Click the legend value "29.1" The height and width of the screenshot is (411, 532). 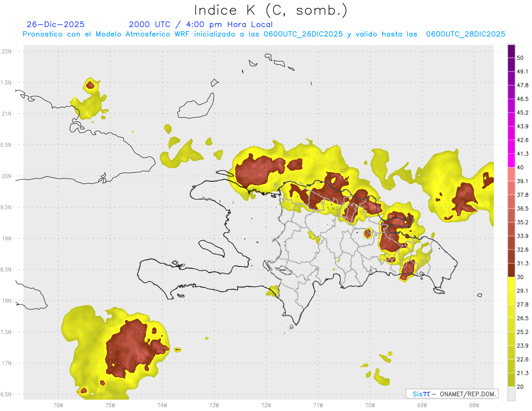click(523, 291)
